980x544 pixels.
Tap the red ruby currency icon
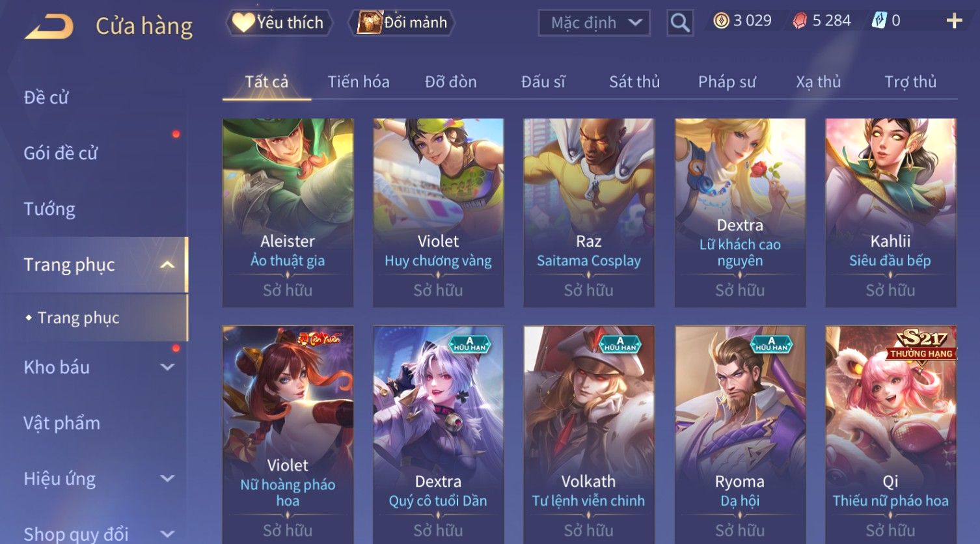coord(799,21)
